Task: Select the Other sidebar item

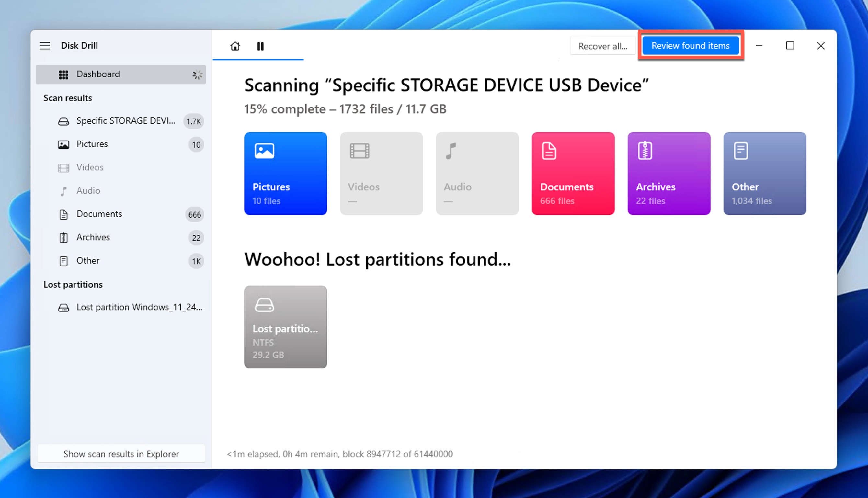Action: point(88,260)
